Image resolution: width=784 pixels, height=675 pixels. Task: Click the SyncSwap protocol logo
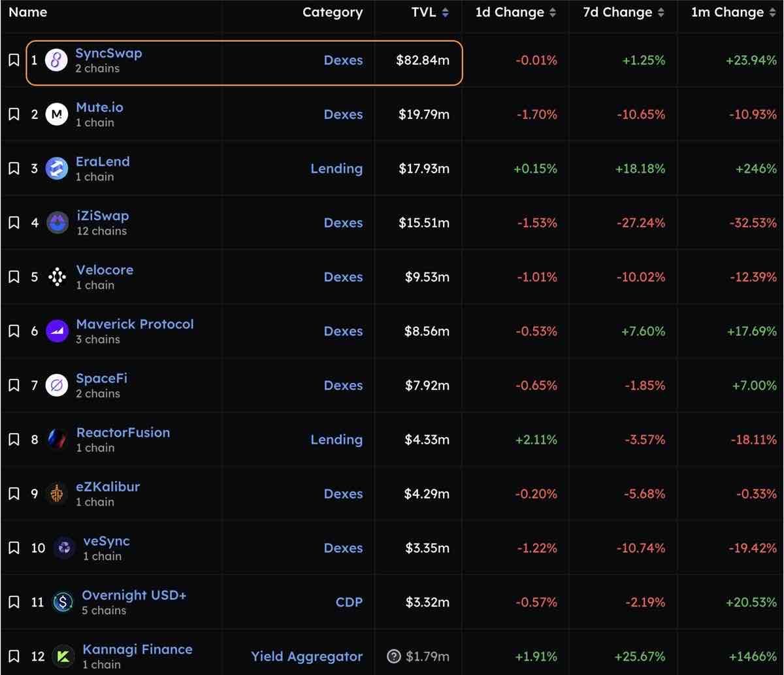(57, 61)
